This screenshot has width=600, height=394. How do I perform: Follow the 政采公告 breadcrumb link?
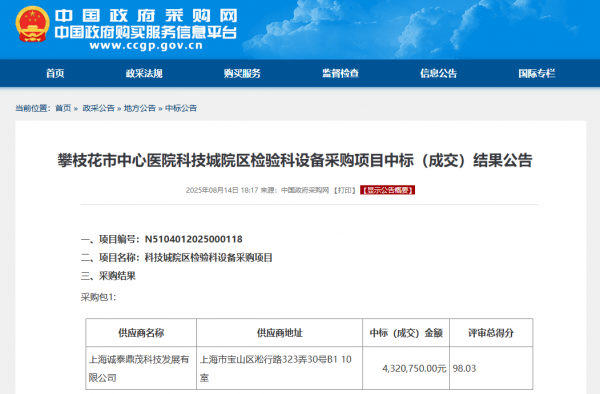[98, 108]
